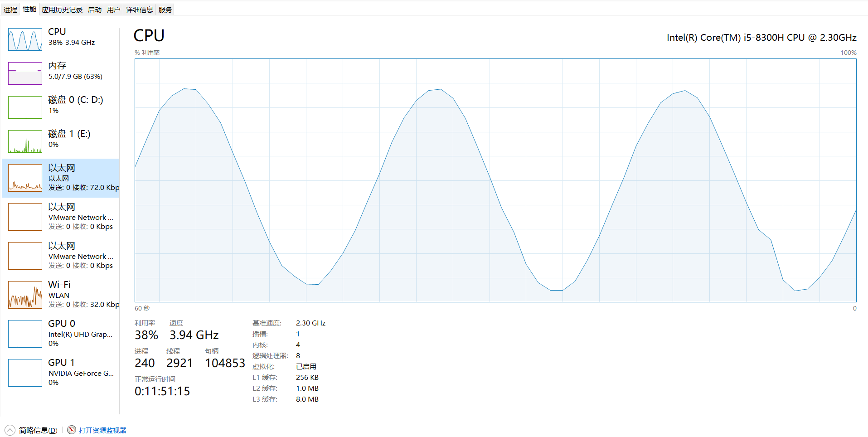Select the 性能 tab
This screenshot has height=437, width=868.
[x=29, y=9]
